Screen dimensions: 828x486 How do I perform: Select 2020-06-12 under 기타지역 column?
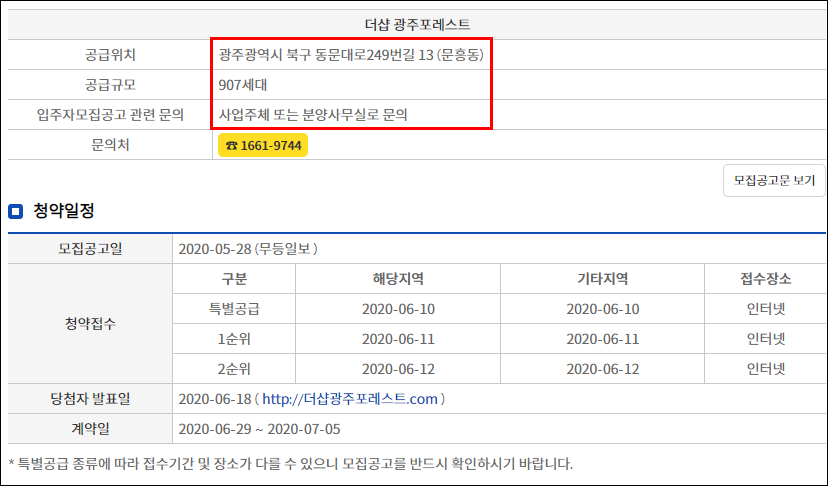point(603,369)
